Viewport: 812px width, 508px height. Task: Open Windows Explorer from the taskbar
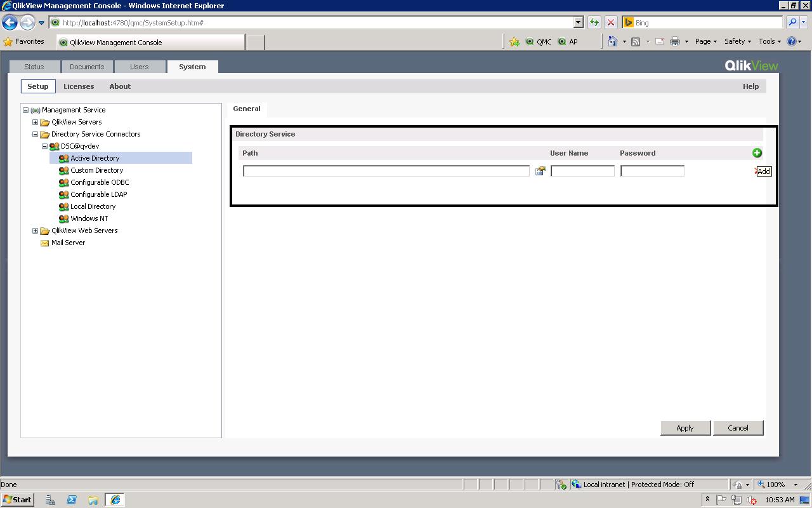coord(93,500)
